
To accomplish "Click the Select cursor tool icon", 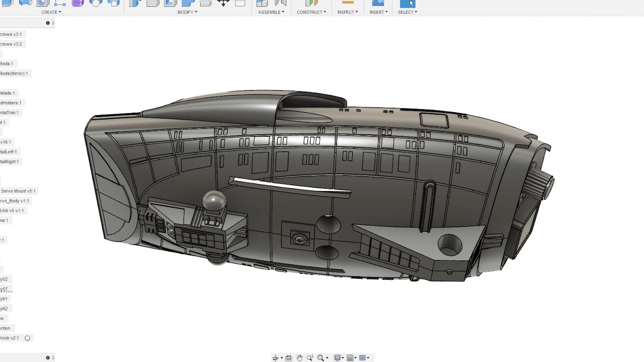I will coord(408,3).
